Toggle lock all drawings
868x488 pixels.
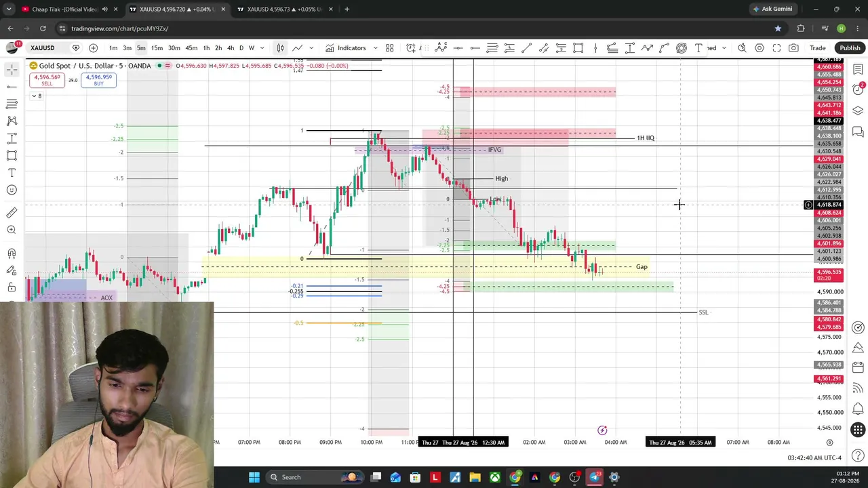pyautogui.click(x=12, y=288)
